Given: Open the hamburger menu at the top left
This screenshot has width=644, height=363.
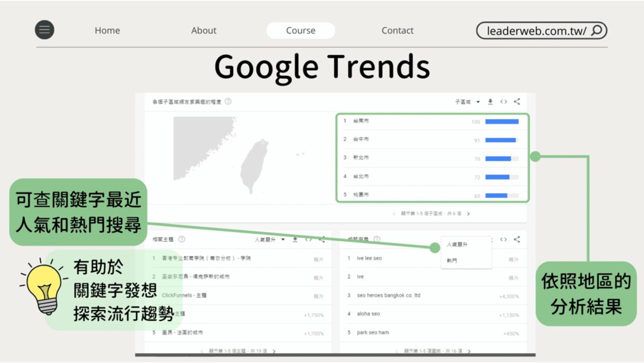Looking at the screenshot, I should pyautogui.click(x=45, y=30).
